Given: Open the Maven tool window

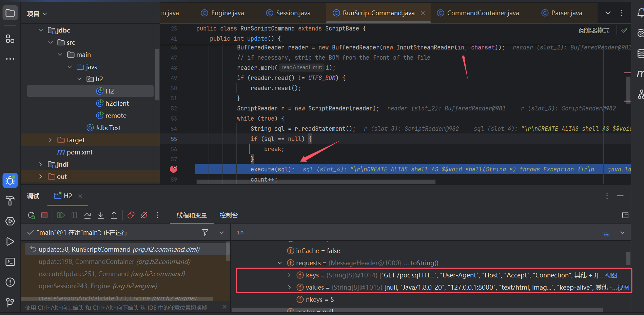Looking at the screenshot, I should pos(640,73).
